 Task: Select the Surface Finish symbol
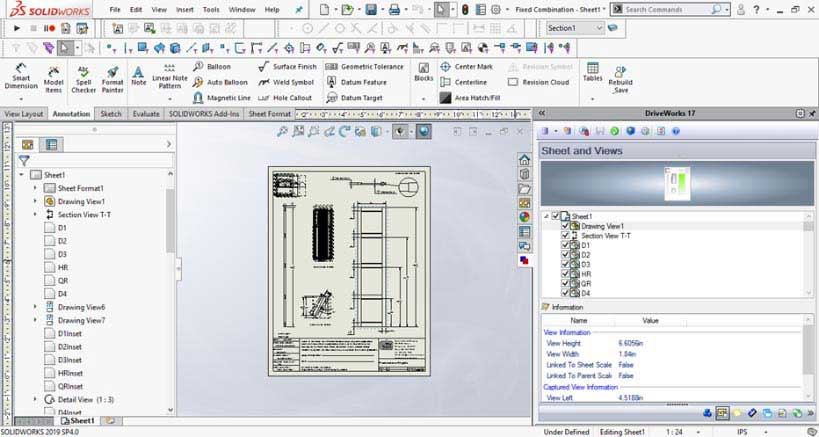287,67
